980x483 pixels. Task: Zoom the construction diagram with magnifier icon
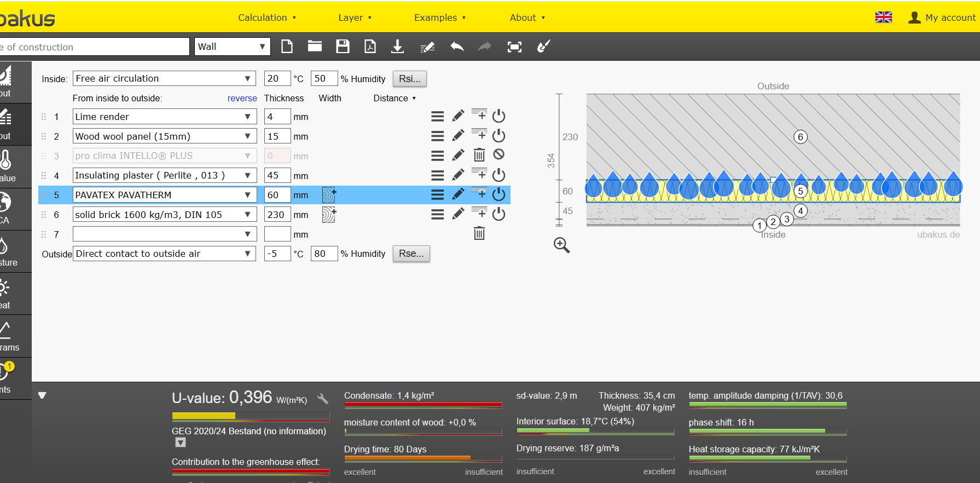[561, 245]
